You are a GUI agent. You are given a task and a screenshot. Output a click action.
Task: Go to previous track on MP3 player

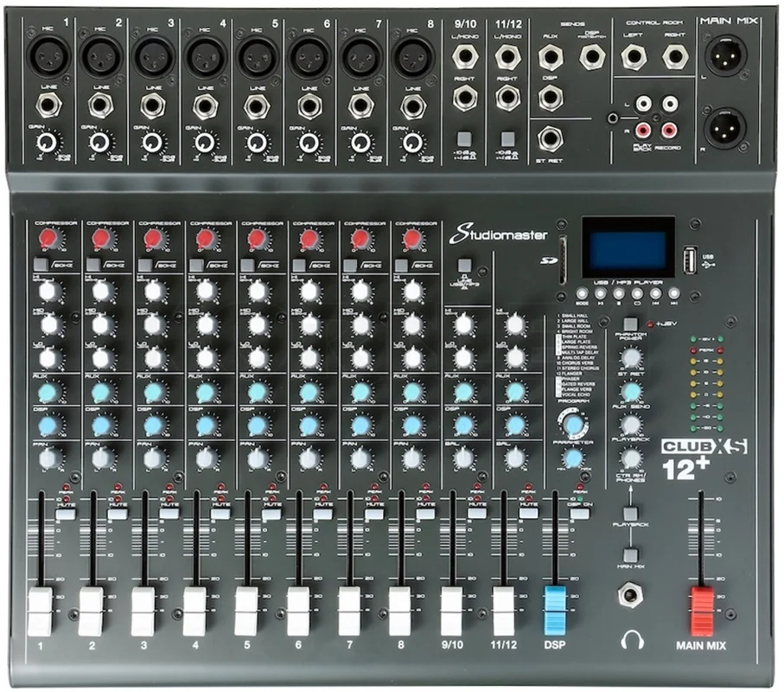coord(655,294)
